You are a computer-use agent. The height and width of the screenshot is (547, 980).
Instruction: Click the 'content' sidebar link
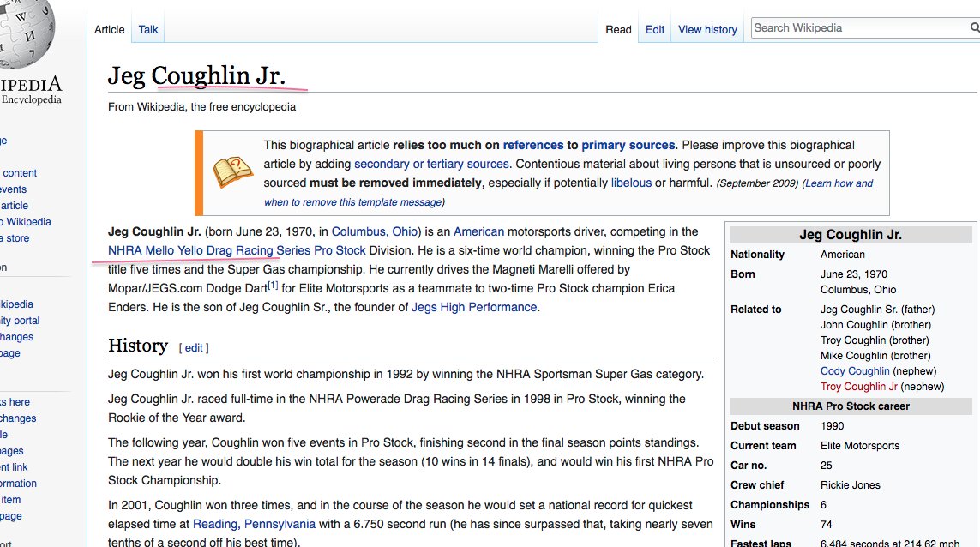[x=20, y=173]
